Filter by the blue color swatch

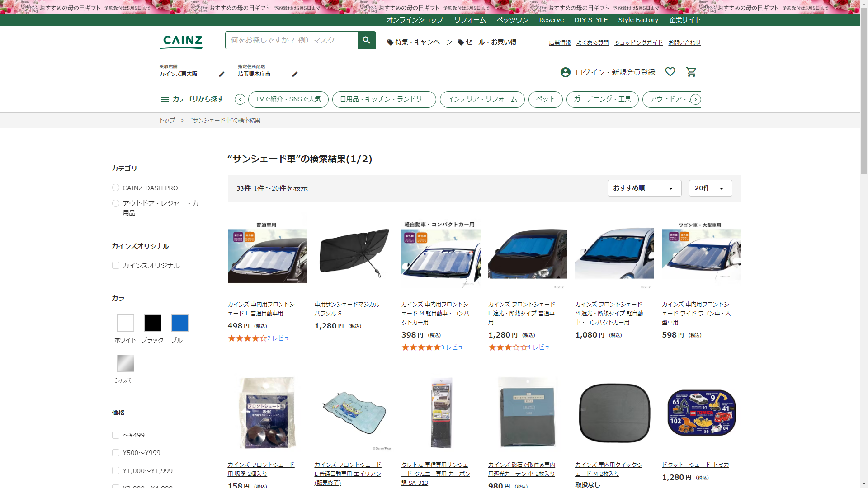tap(179, 323)
